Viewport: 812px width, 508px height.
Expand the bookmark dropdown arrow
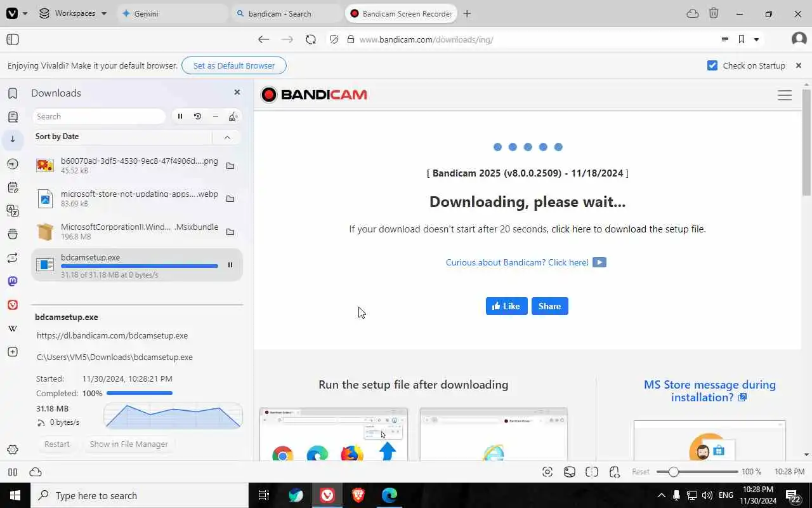click(x=756, y=39)
